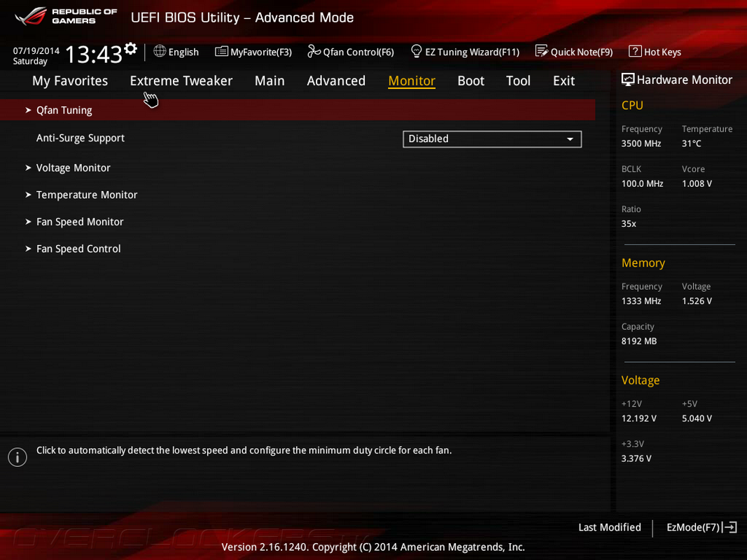
Task: Open the Exit tab
Action: pos(564,81)
